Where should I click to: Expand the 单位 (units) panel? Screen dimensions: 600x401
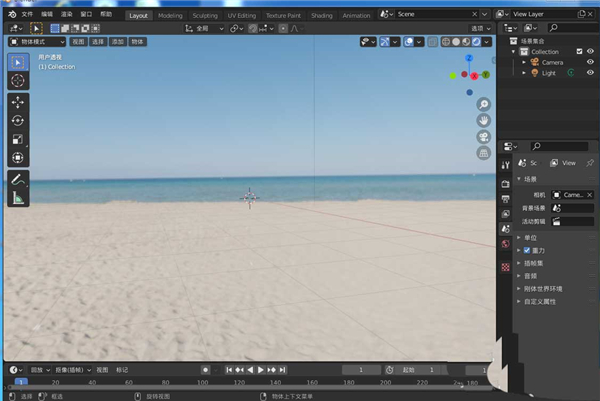pyautogui.click(x=530, y=237)
